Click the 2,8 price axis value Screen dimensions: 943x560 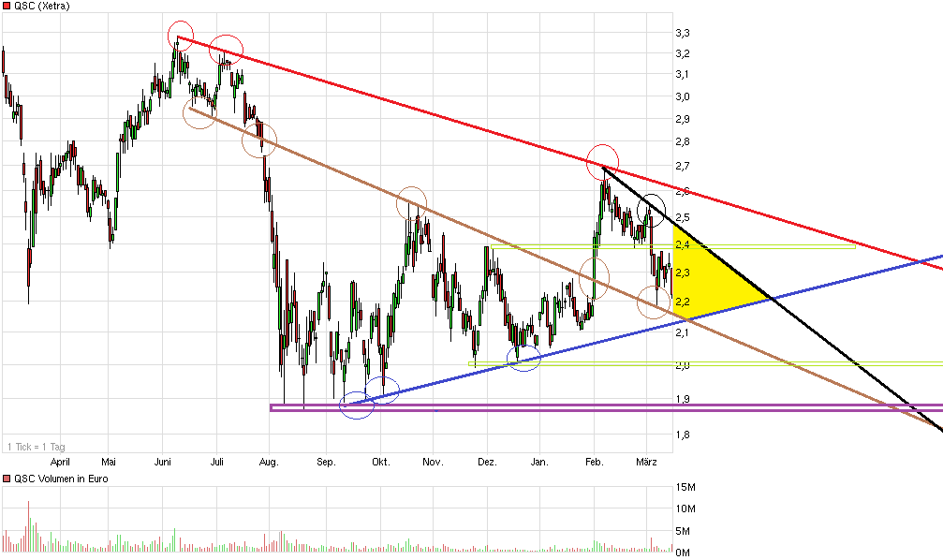(683, 142)
